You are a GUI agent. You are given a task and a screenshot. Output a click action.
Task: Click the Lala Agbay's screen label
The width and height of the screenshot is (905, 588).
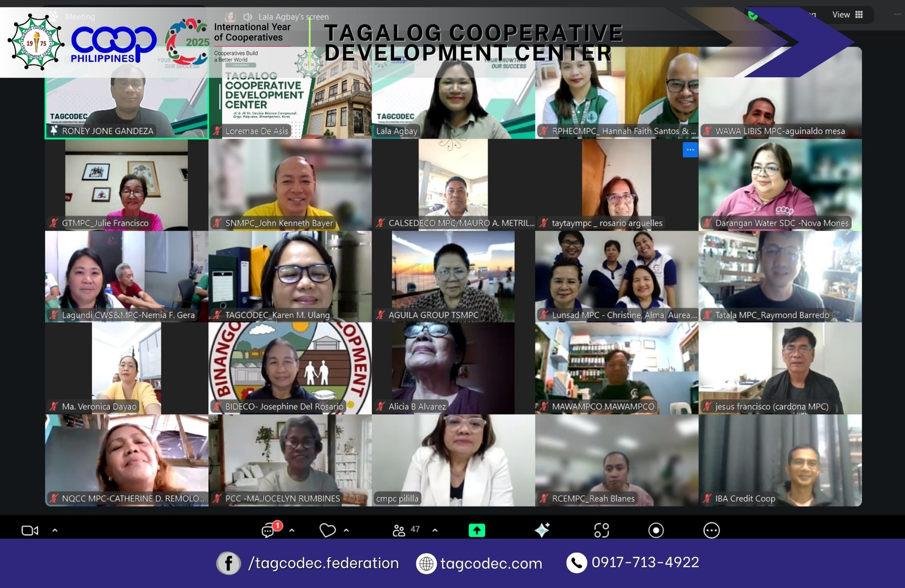(293, 17)
